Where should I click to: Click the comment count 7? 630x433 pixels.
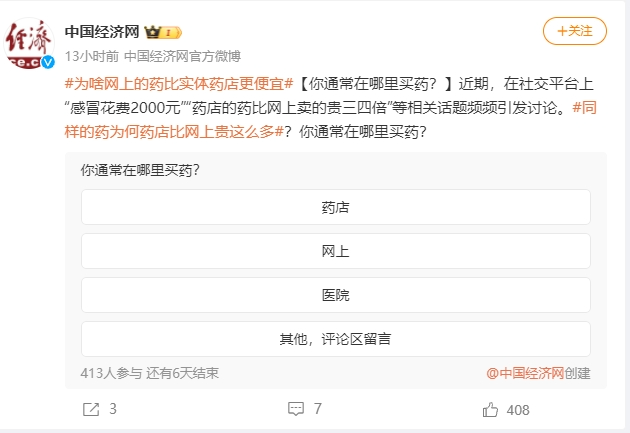click(x=318, y=409)
